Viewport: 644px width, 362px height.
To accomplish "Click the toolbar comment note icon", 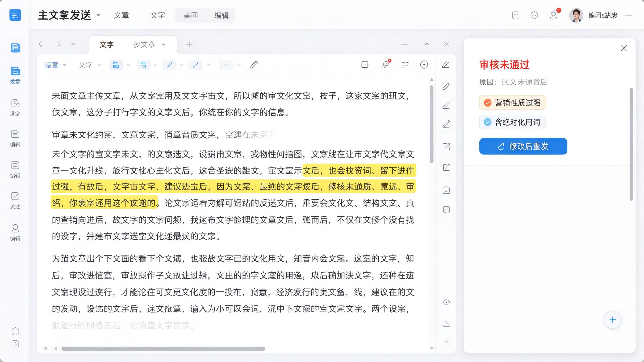I will coord(365,65).
